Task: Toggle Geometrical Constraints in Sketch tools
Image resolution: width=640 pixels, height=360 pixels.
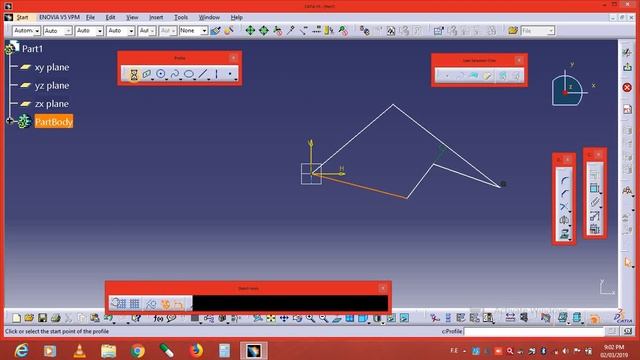Action: 165,304
